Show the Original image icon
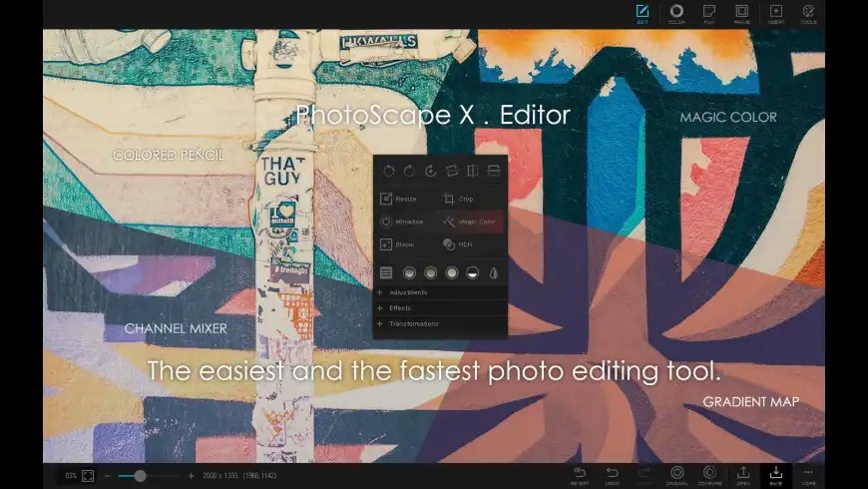The width and height of the screenshot is (868, 489). click(x=677, y=476)
